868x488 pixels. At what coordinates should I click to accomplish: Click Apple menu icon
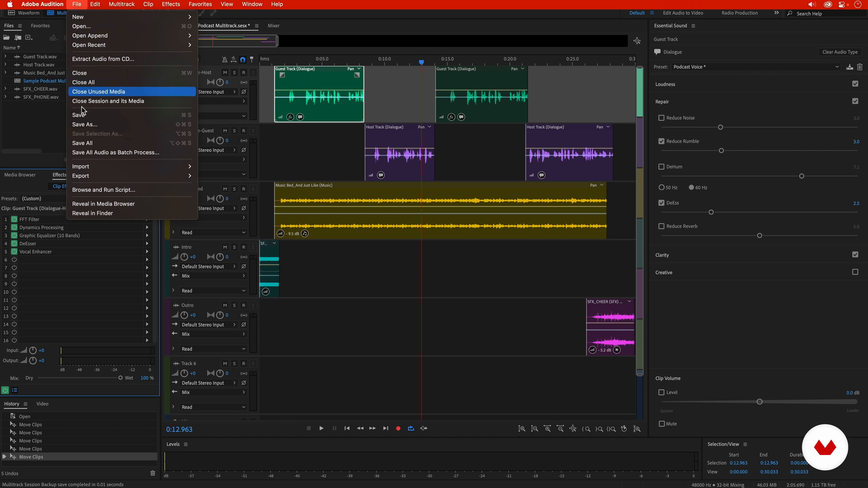click(x=10, y=4)
